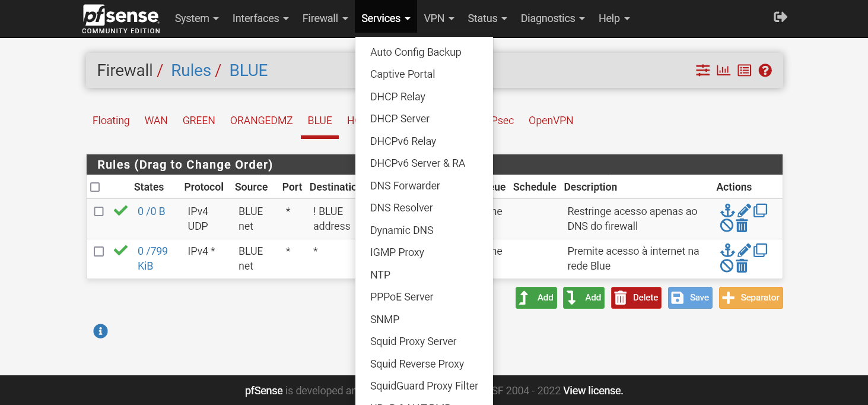The height and width of the screenshot is (405, 868).
Task: Switch to the Floating rules tab
Action: point(111,120)
